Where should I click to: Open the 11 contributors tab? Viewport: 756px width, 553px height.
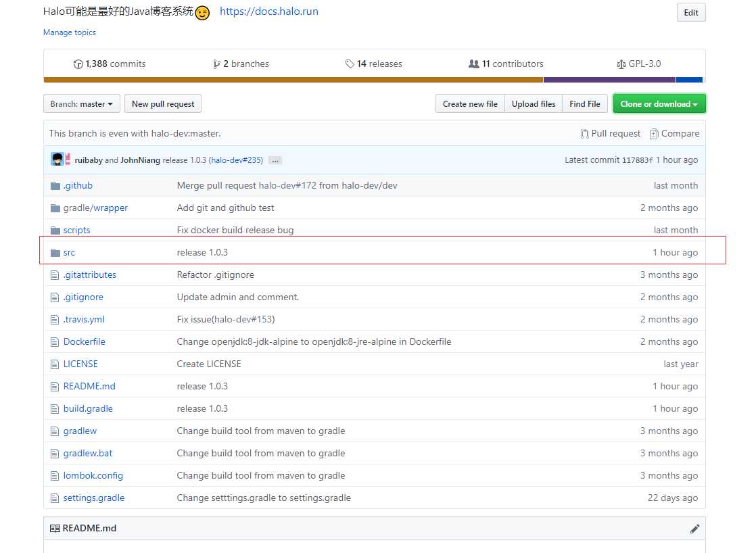[x=506, y=64]
